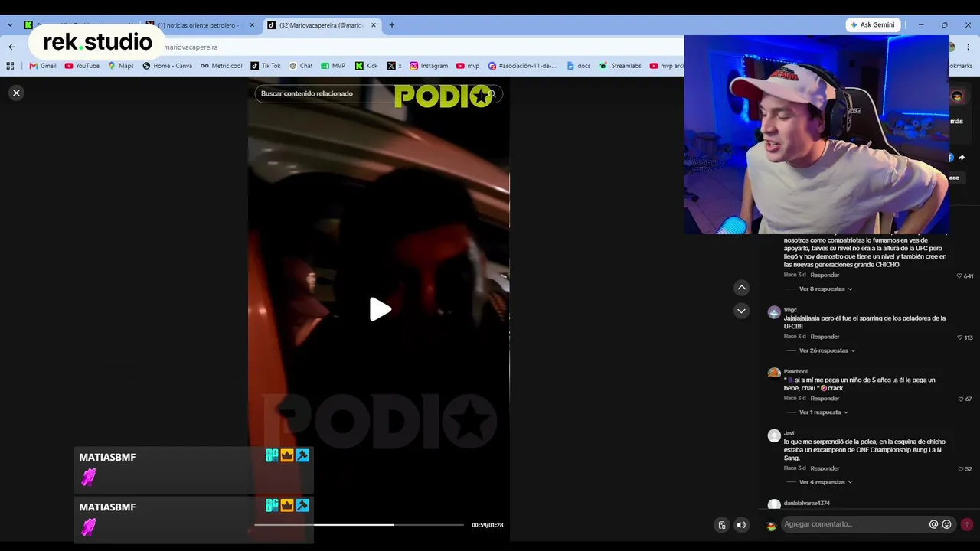The height and width of the screenshot is (551, 980).
Task: Open the username 'danielalvarez4374'
Action: [x=806, y=503]
